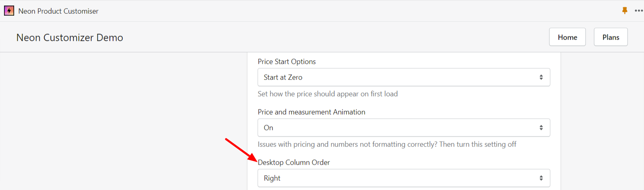
Task: Click the 'Set how the price should appear' hint
Action: 327,94
